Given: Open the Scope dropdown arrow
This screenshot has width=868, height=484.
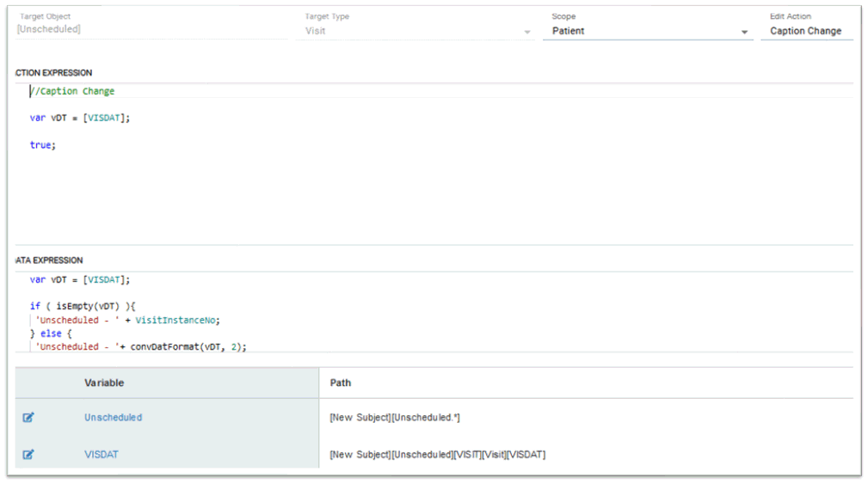Looking at the screenshot, I should pyautogui.click(x=745, y=32).
